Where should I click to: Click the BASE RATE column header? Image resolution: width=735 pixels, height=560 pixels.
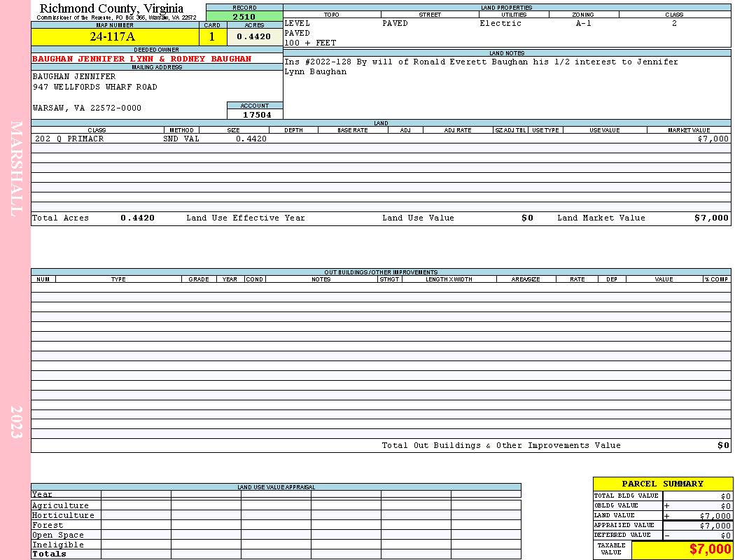353,130
